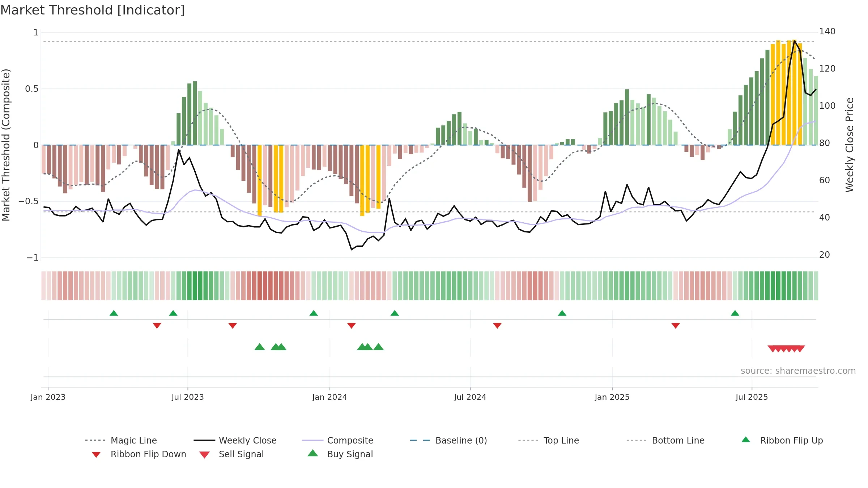Toggle the Weekly Close legend entry
868x488 pixels.
[x=235, y=440]
